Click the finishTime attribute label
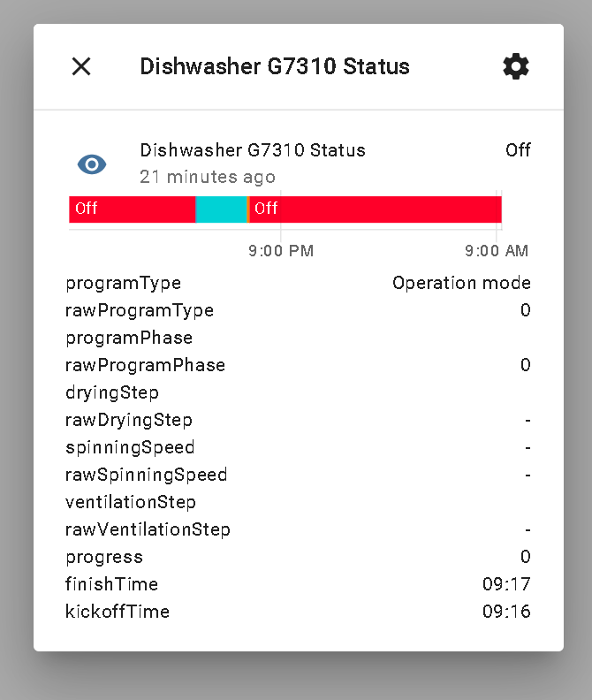 pyautogui.click(x=111, y=584)
